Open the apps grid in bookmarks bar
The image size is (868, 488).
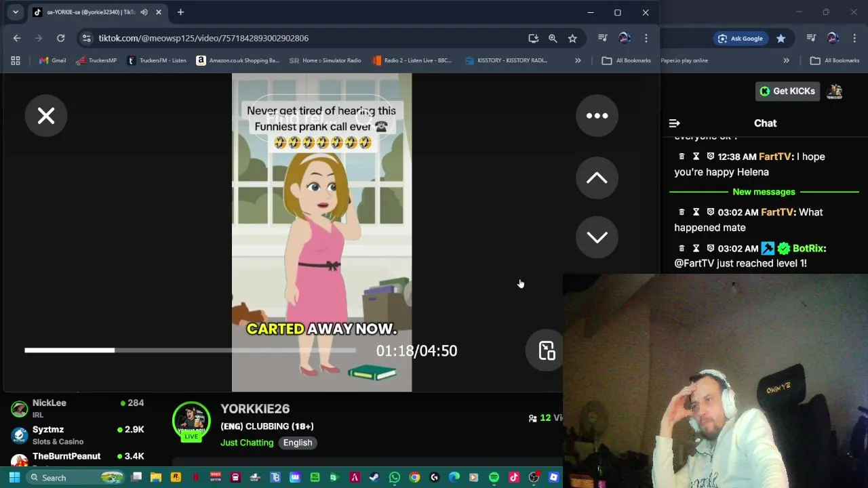pyautogui.click(x=16, y=60)
